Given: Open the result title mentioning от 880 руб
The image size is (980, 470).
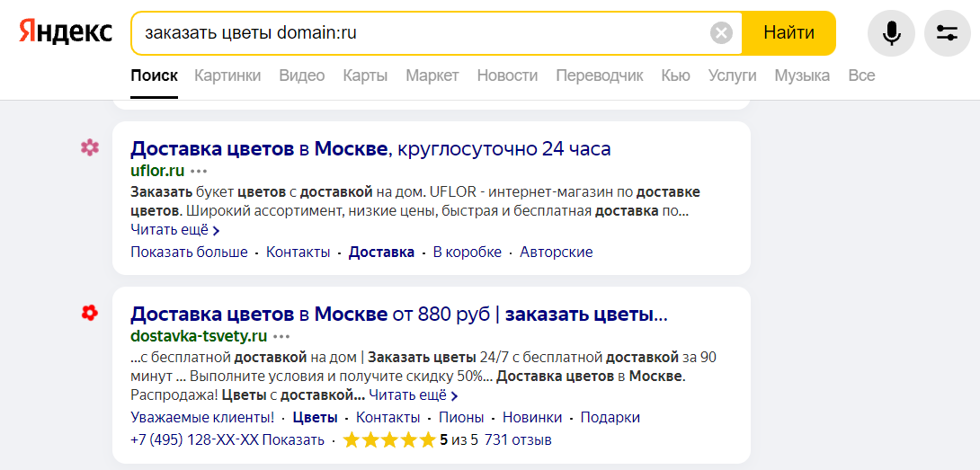Looking at the screenshot, I should pyautogui.click(x=399, y=313).
